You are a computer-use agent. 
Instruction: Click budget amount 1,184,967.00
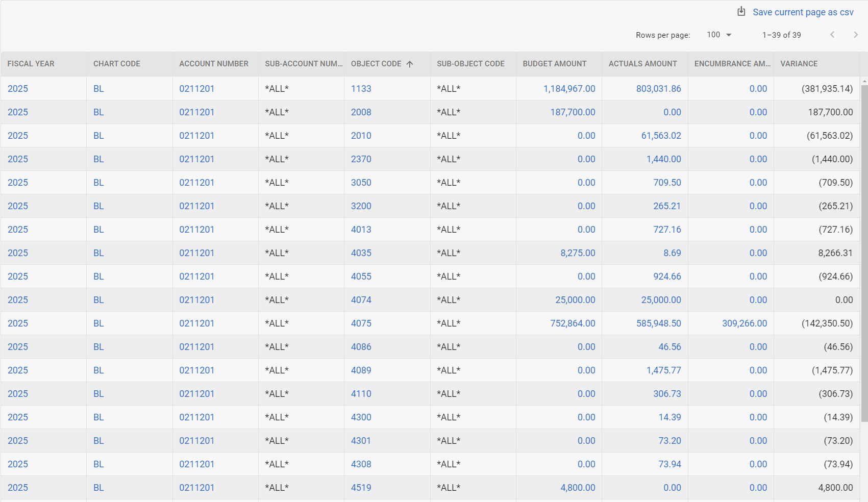tap(569, 89)
